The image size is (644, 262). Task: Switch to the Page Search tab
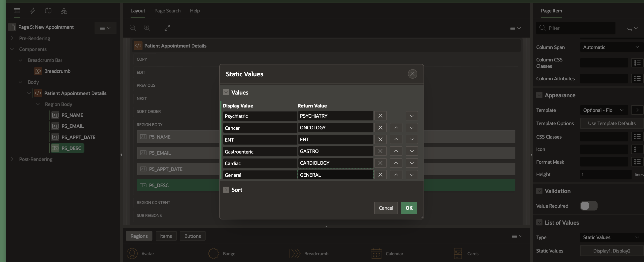[x=167, y=11]
